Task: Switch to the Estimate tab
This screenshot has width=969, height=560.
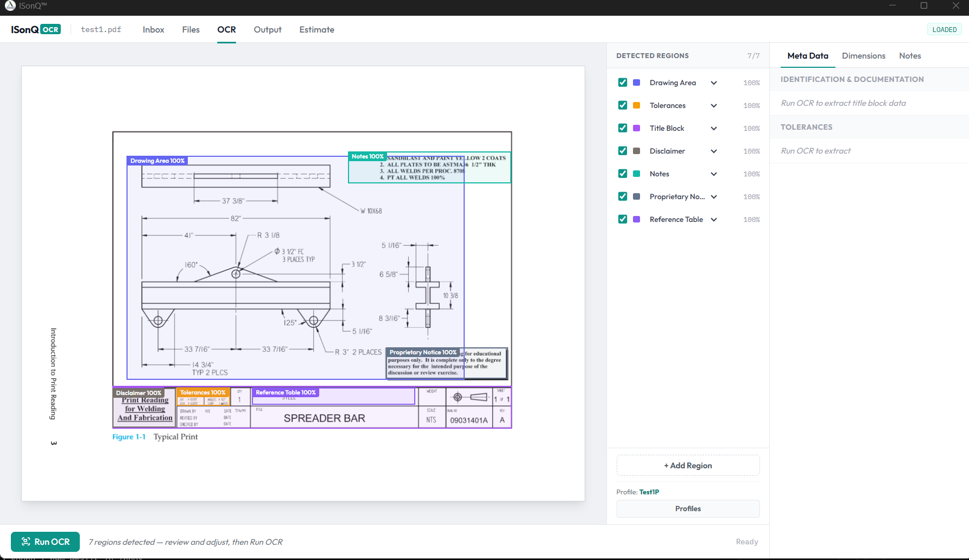Action: (316, 30)
